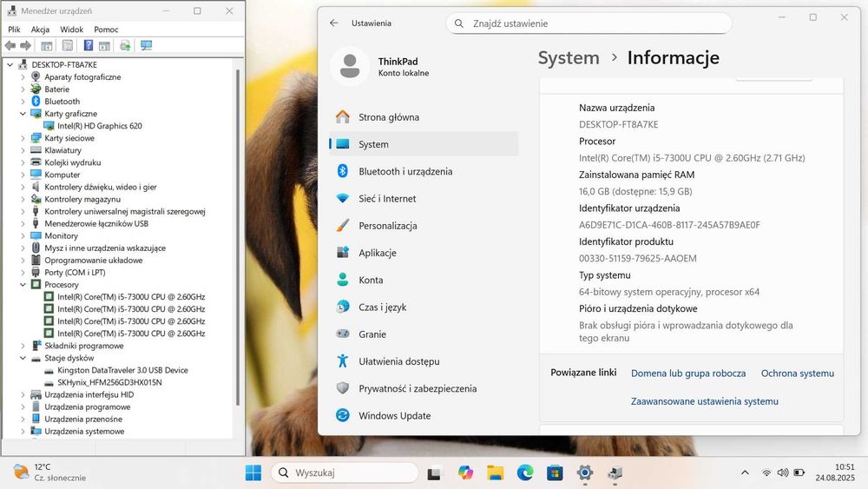Open Konta settings

pos(424,280)
